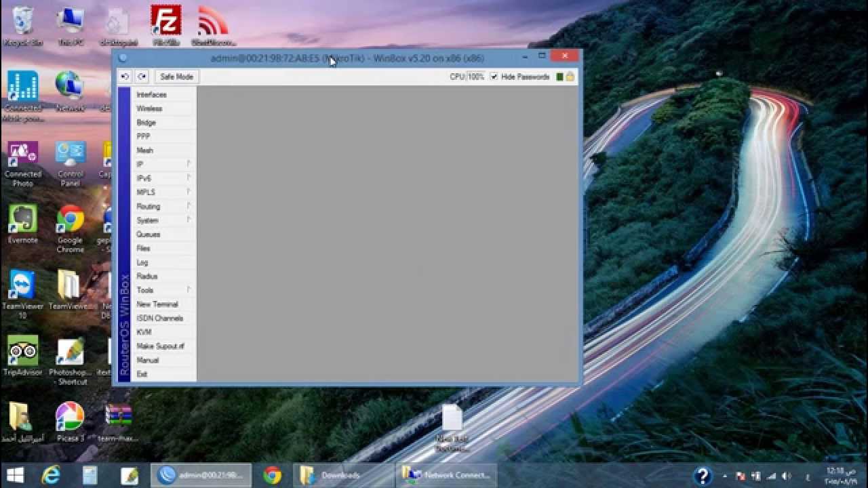Expand the Routing submenu

[163, 206]
